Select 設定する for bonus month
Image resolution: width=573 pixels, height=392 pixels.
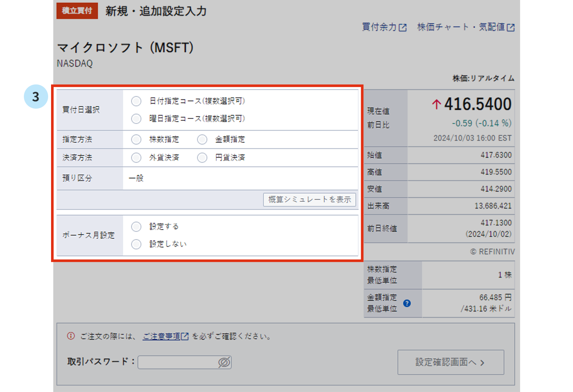pos(136,226)
